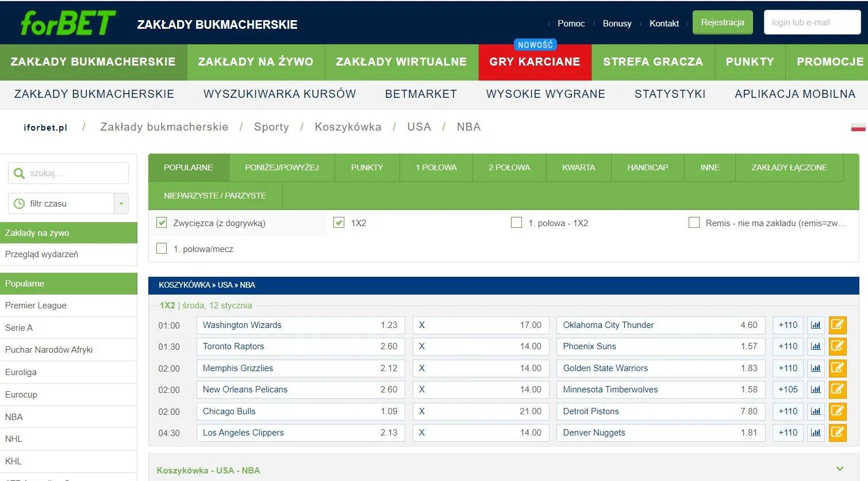Switch to the HANDICAP tab
The height and width of the screenshot is (481, 868).
tap(647, 167)
